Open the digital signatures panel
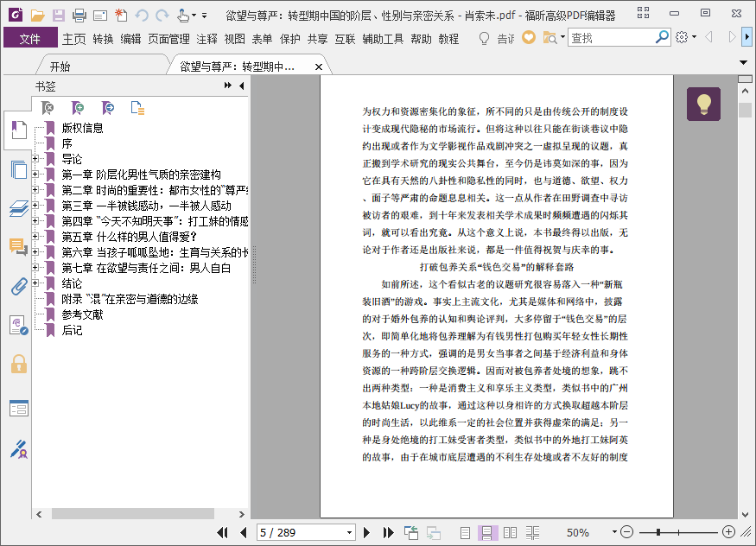The image size is (756, 546). 18,448
